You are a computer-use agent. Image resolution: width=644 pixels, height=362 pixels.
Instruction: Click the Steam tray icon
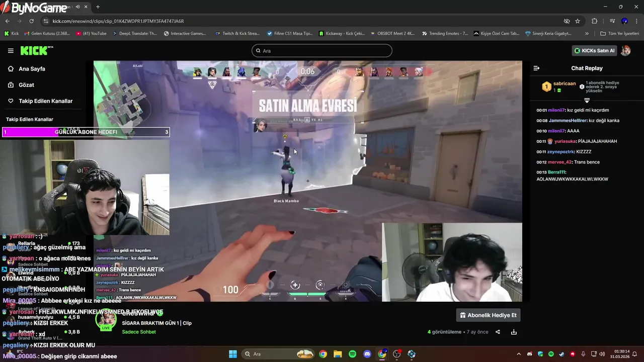[x=561, y=354]
